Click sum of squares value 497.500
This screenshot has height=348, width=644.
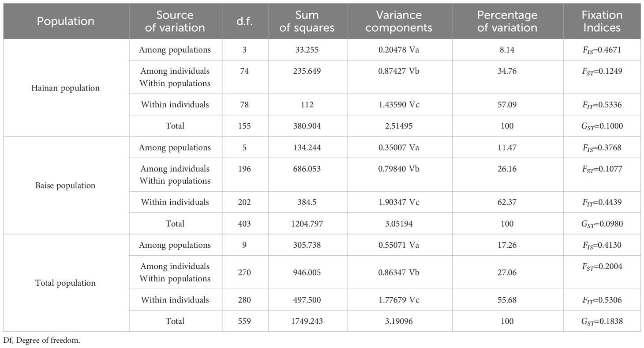click(x=307, y=300)
